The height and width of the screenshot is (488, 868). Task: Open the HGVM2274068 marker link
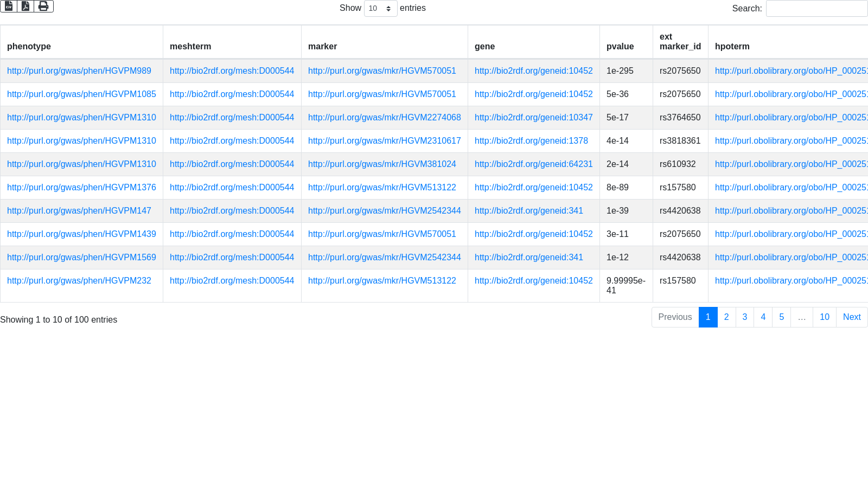click(384, 118)
